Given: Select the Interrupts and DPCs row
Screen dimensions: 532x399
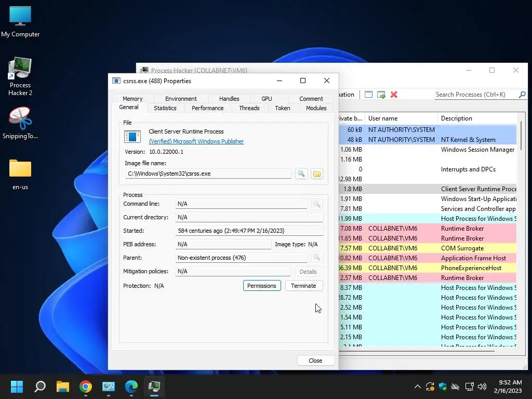Looking at the screenshot, I should point(428,169).
